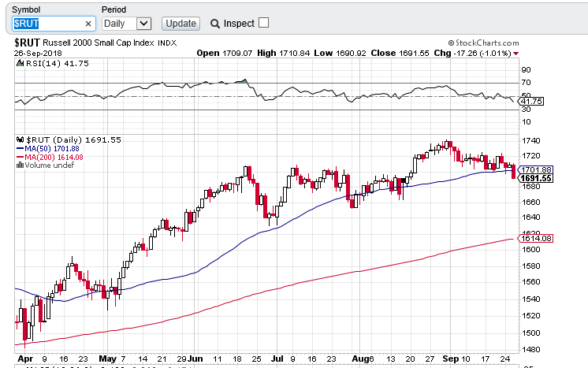Click the Volume undef legend icon

pyautogui.click(x=20, y=165)
